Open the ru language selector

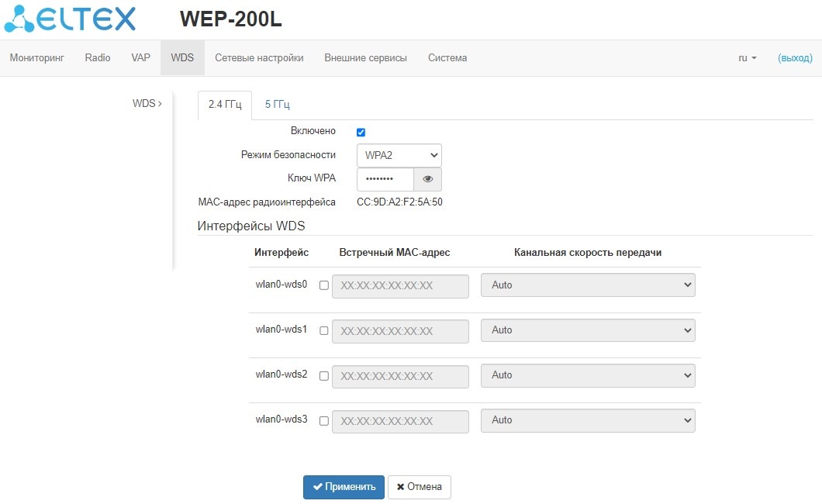point(747,58)
